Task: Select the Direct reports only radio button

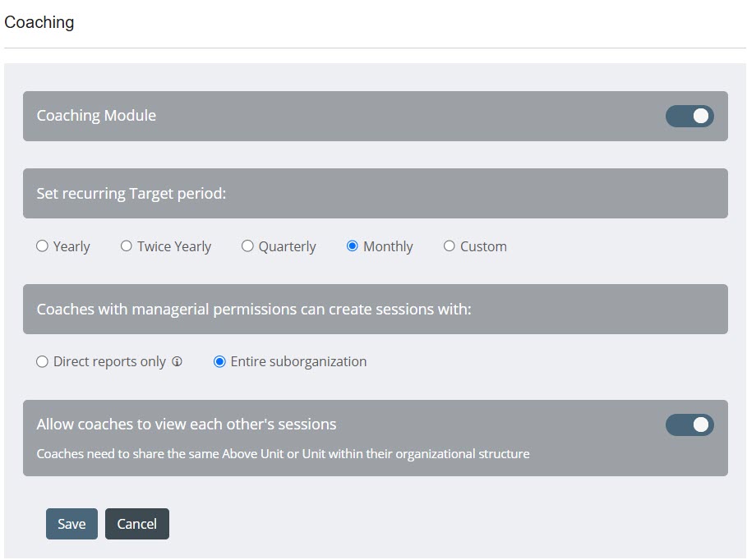Action: [x=43, y=362]
